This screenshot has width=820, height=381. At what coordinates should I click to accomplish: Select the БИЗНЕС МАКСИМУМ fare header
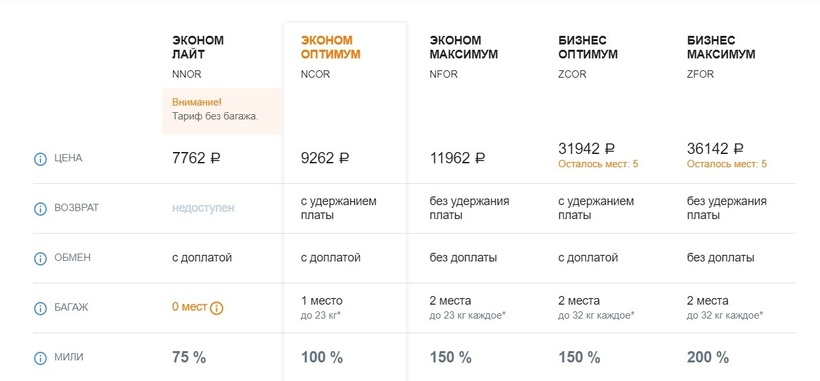coord(721,47)
